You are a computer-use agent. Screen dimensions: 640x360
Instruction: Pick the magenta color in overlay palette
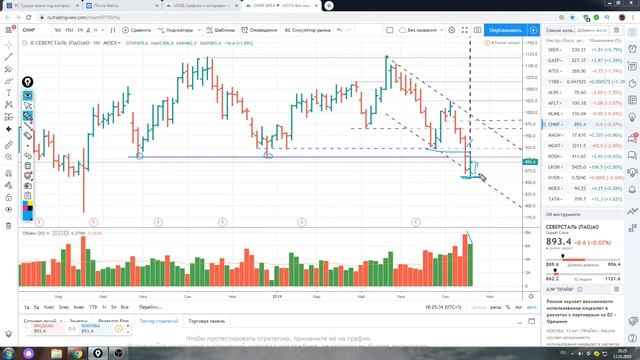click(25, 208)
